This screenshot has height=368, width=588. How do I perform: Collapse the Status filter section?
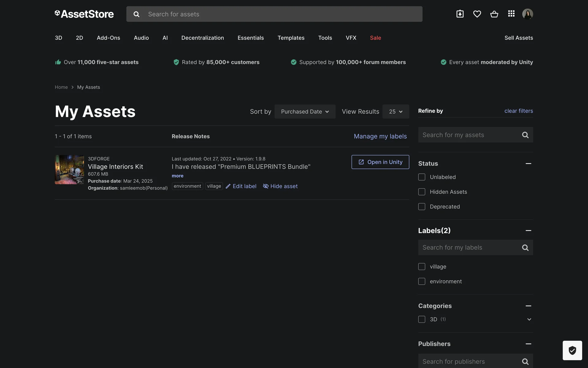[x=528, y=163]
